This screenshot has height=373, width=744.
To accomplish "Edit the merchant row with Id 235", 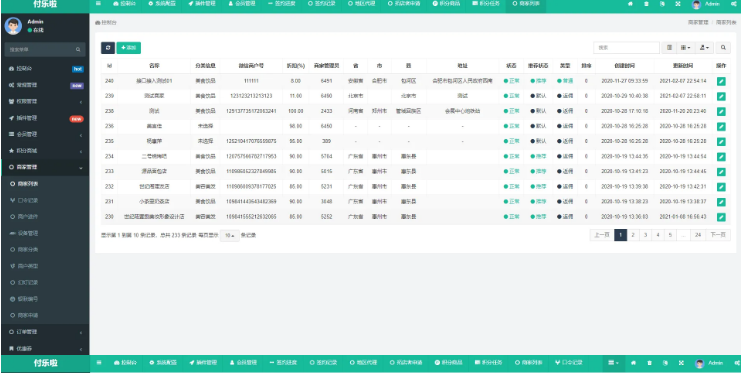I will pos(721,141).
